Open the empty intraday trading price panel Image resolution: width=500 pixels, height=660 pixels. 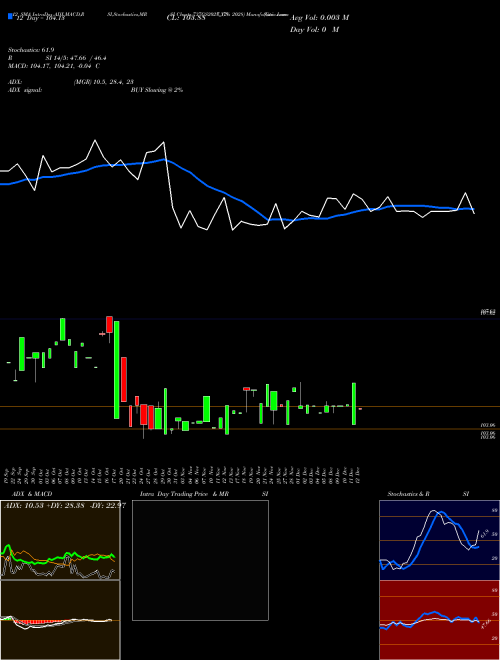click(200, 560)
